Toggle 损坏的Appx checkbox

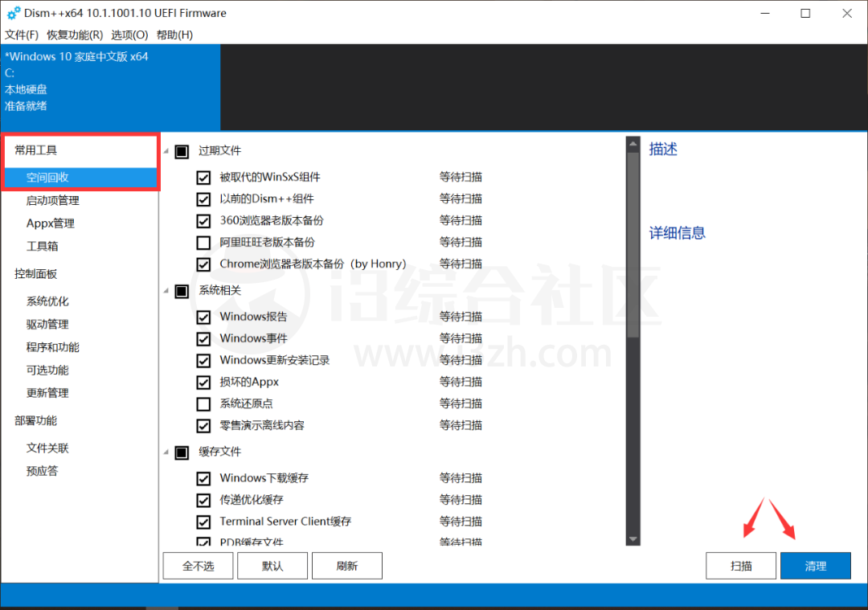tap(203, 383)
